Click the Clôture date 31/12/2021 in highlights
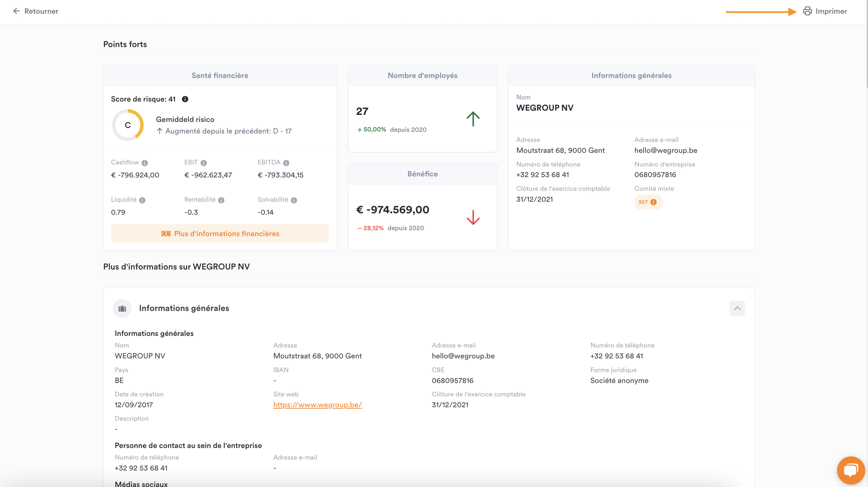868x487 pixels. tap(534, 199)
